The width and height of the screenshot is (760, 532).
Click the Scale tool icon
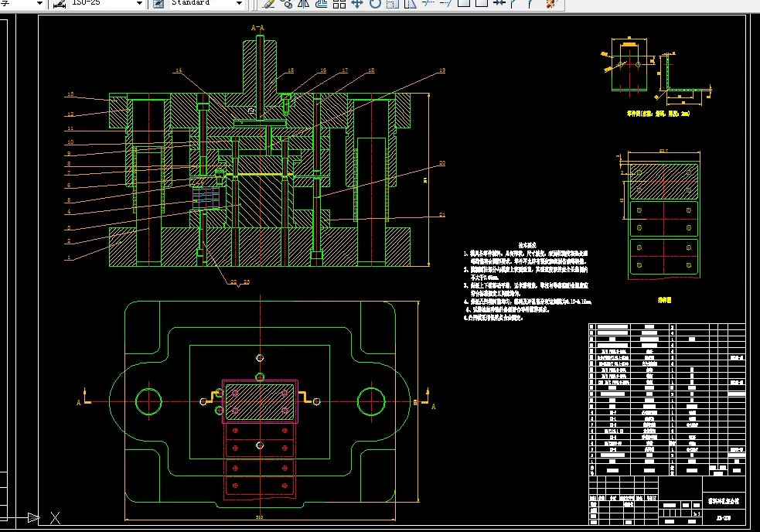392,3
